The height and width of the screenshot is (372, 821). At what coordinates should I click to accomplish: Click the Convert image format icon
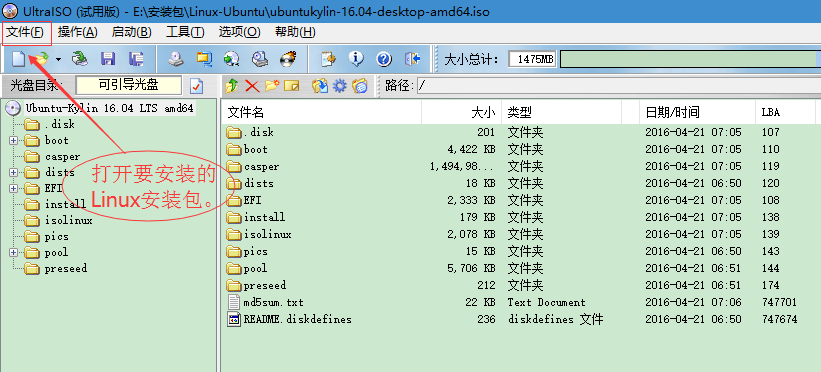231,59
